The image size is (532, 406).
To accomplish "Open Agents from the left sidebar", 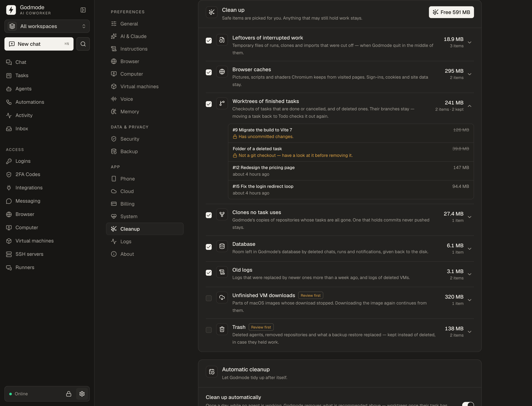I will click(23, 89).
